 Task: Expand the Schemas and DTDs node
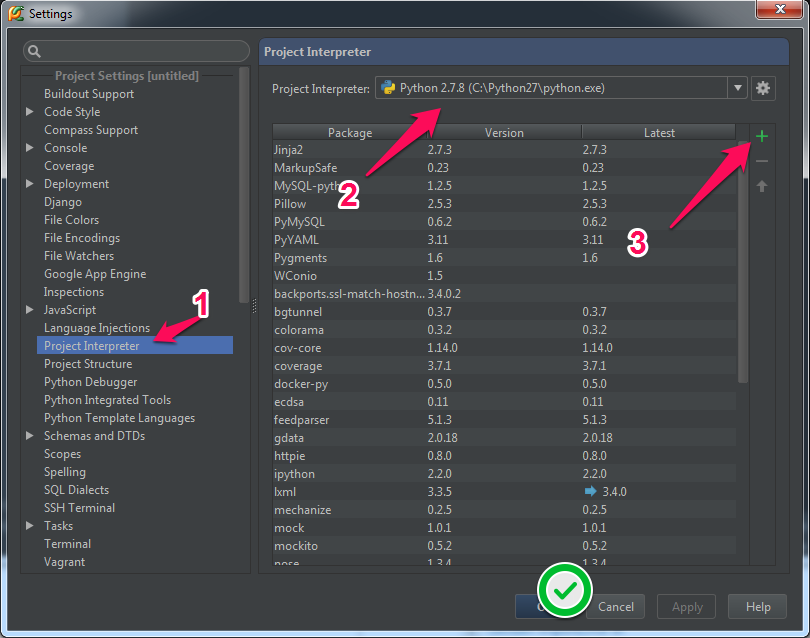pyautogui.click(x=29, y=435)
